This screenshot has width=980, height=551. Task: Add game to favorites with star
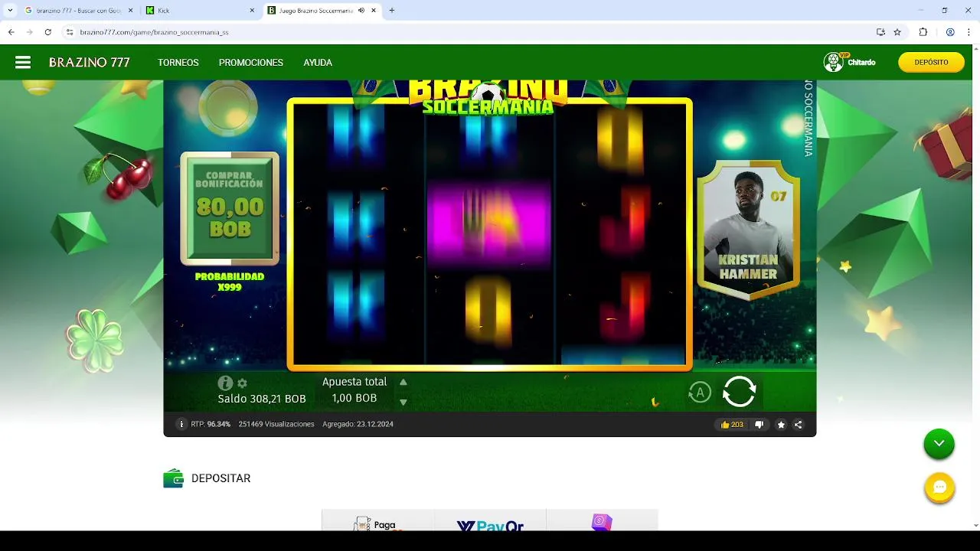(781, 425)
